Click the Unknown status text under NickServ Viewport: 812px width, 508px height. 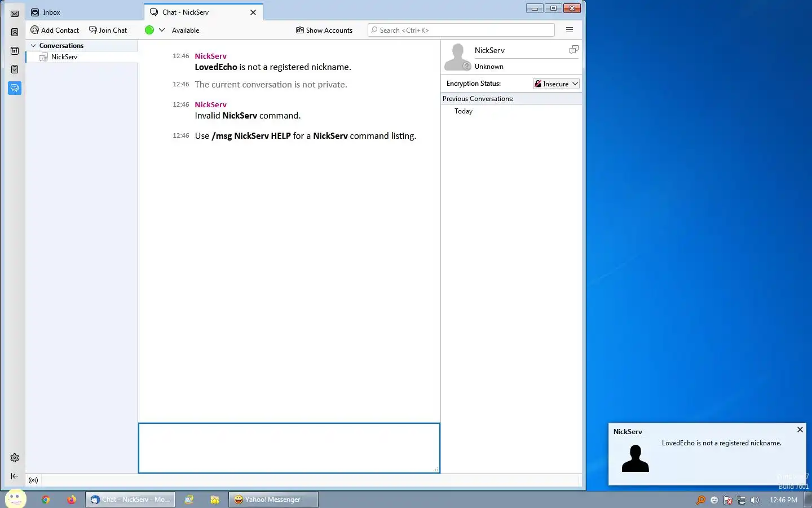click(x=489, y=67)
